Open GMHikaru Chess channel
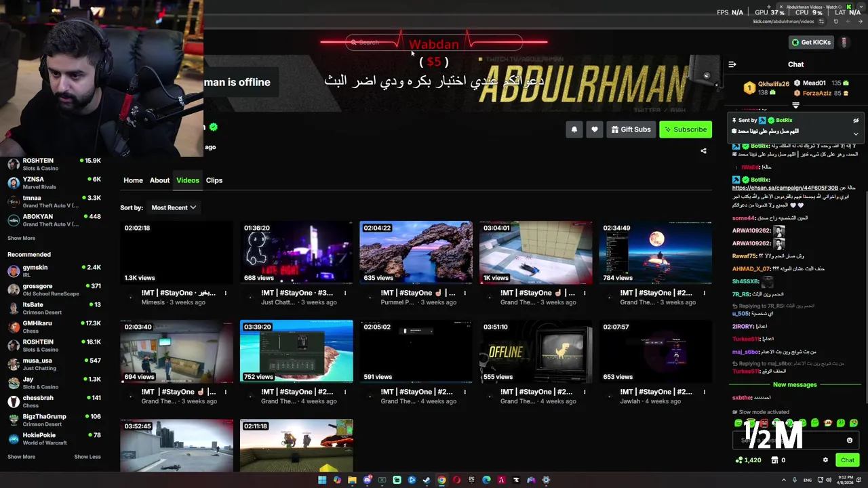Viewport: 868px width, 488px height. [54, 327]
